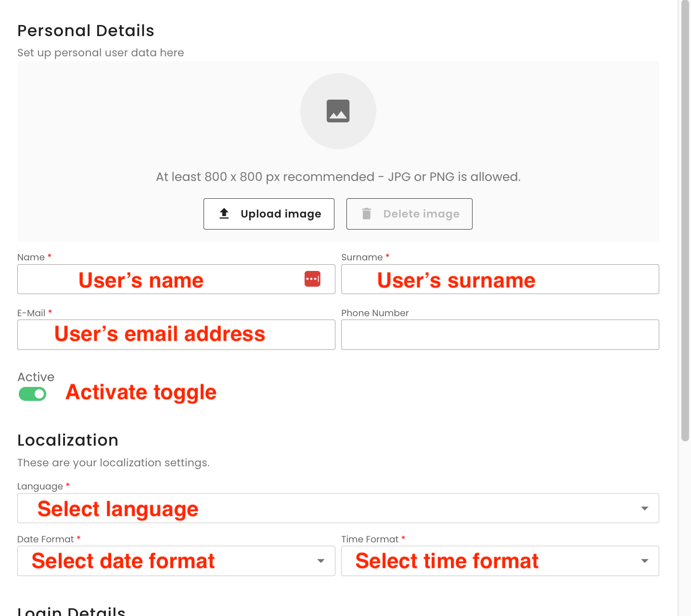The height and width of the screenshot is (616, 691).
Task: Open the Time Format dropdown
Action: point(499,561)
